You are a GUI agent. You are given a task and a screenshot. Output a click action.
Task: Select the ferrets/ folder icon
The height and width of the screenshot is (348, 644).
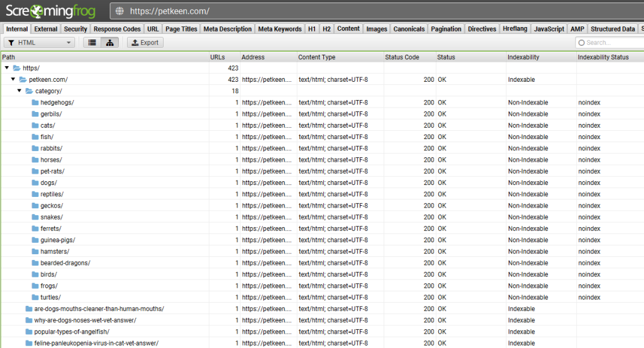[35, 229]
